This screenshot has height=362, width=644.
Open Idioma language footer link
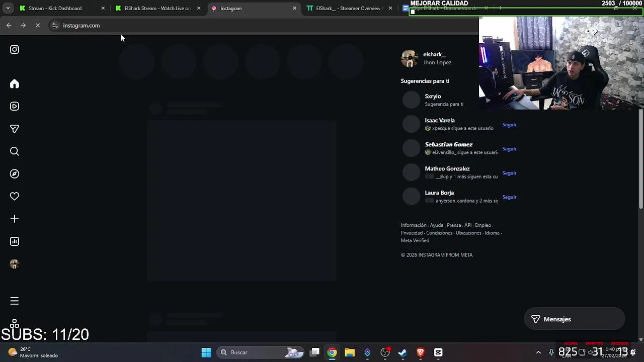click(492, 233)
